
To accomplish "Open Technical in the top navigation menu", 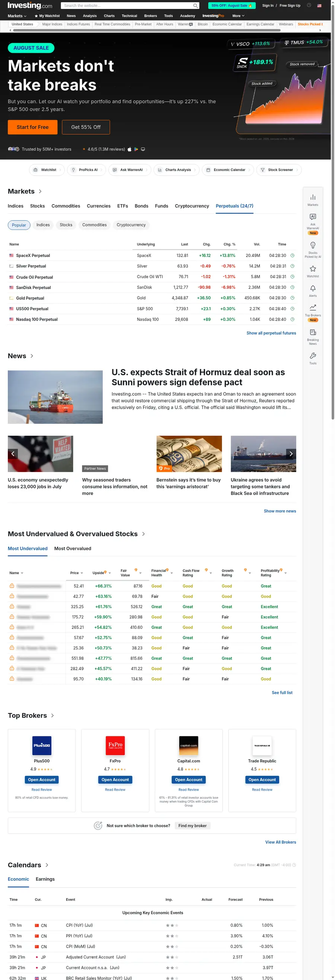I will tap(130, 16).
